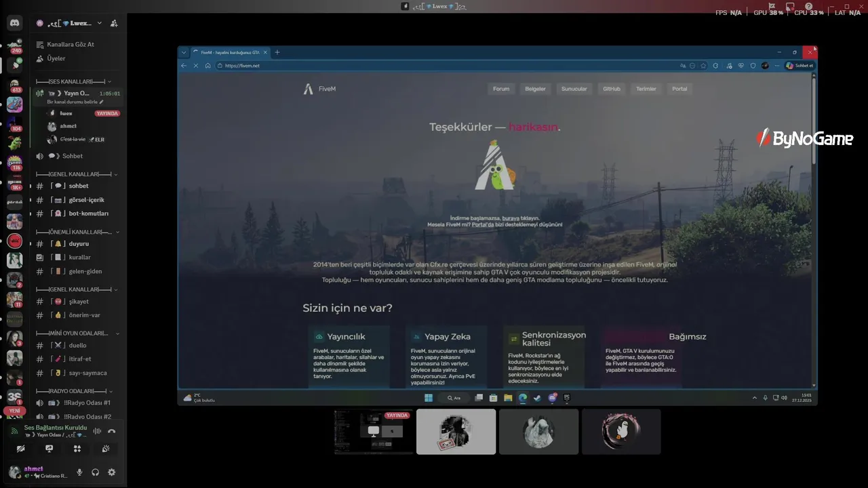Click the screen share icon in voice panel

point(49,449)
